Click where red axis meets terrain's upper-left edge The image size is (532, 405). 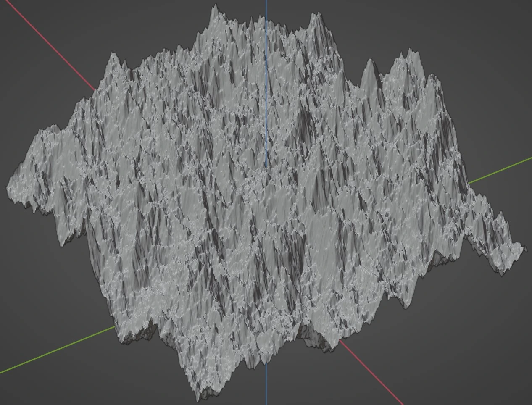click(x=95, y=89)
